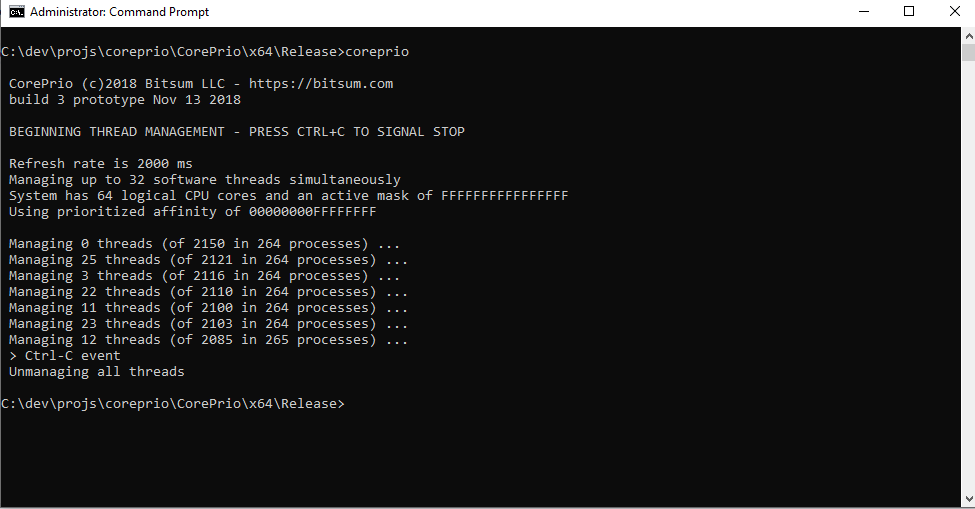Minimize the Command Prompt window
975x509 pixels.
point(864,12)
